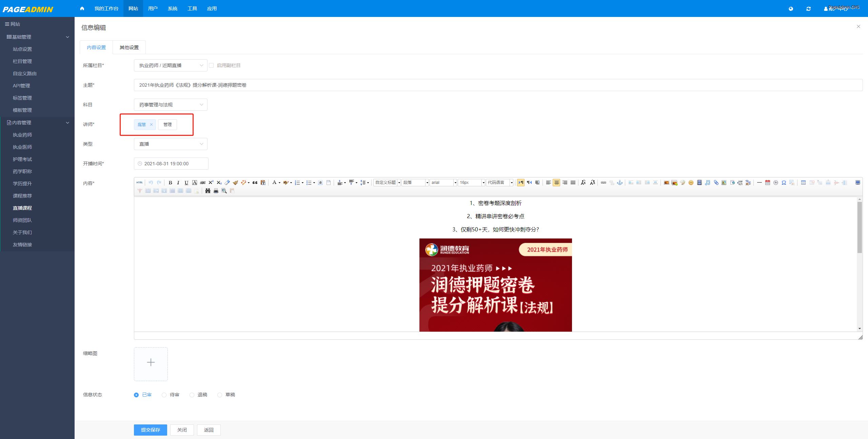Insert video with the film strip icon
Viewport: 868px width, 439px height.
(x=699, y=183)
